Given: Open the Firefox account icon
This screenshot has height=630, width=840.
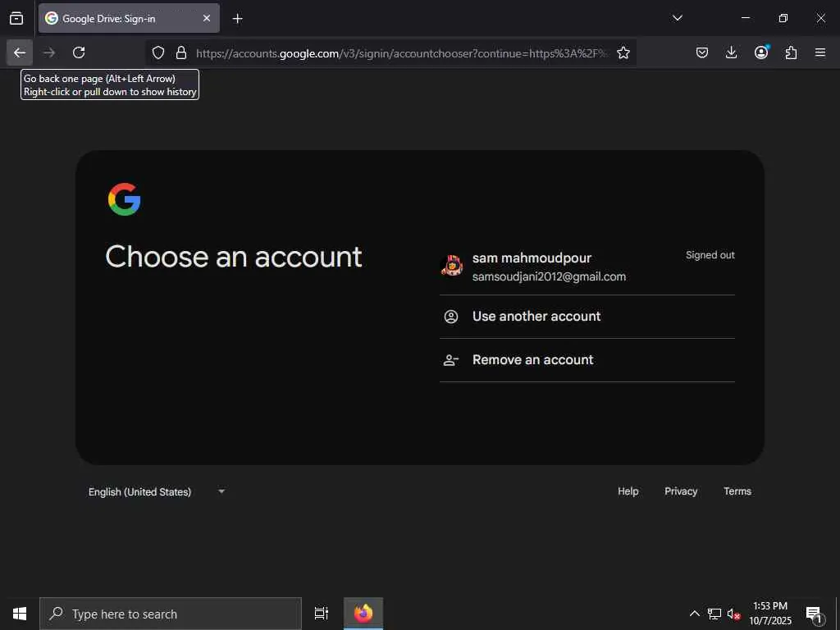Looking at the screenshot, I should (761, 52).
